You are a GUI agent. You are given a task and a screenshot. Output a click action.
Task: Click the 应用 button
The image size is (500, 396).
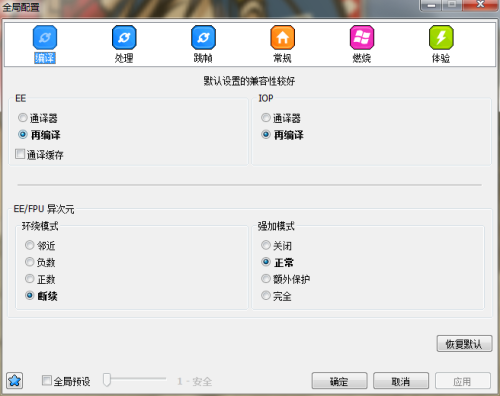[x=463, y=381]
